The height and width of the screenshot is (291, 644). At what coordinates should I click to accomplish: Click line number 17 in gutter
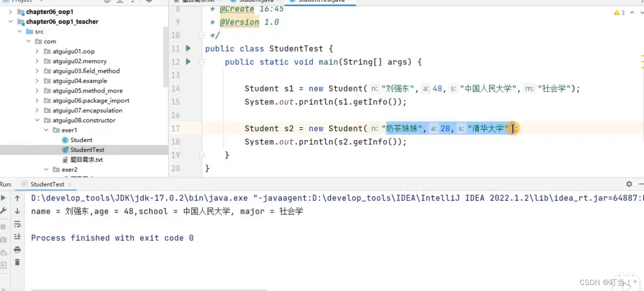(x=175, y=128)
